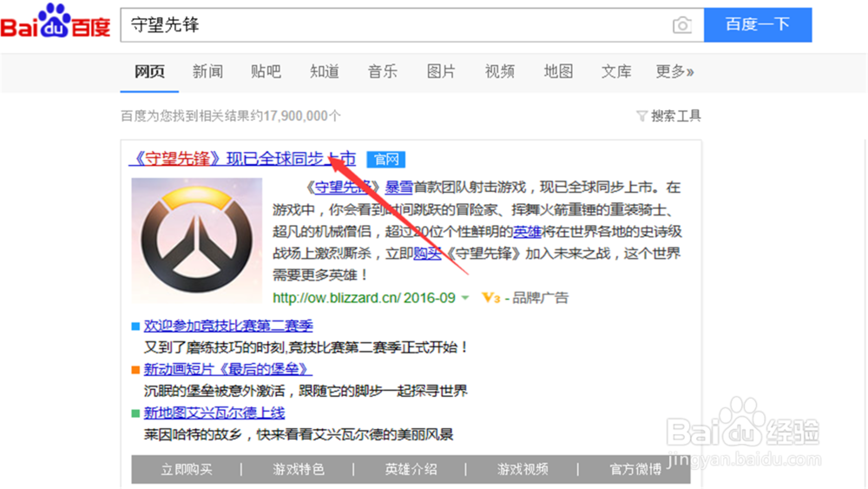Click the search tools filter icon
Viewport: 868px width, 489px height.
pos(641,116)
